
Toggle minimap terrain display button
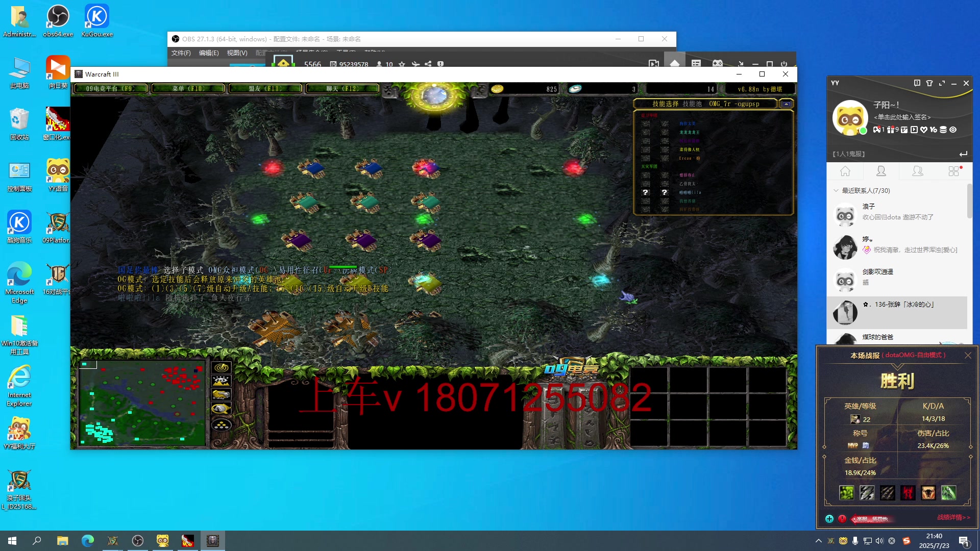pos(222,381)
